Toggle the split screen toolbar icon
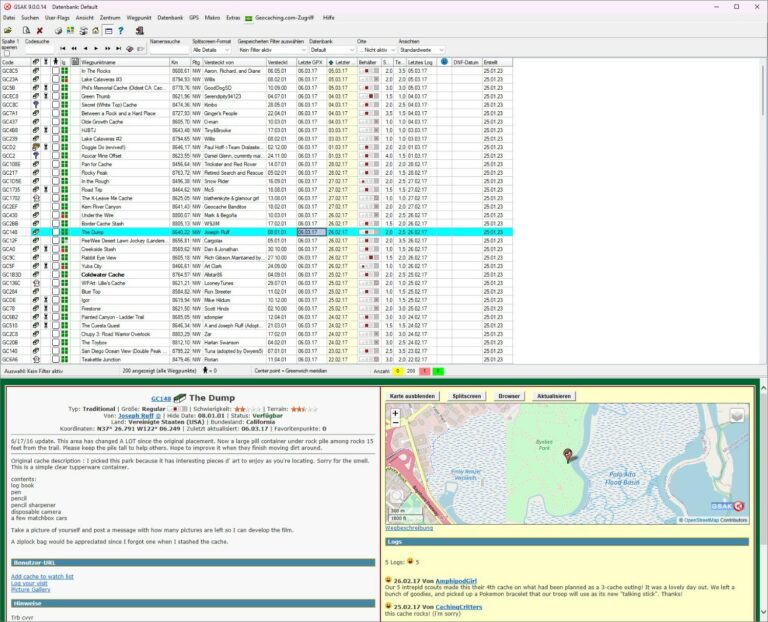 (x=108, y=31)
